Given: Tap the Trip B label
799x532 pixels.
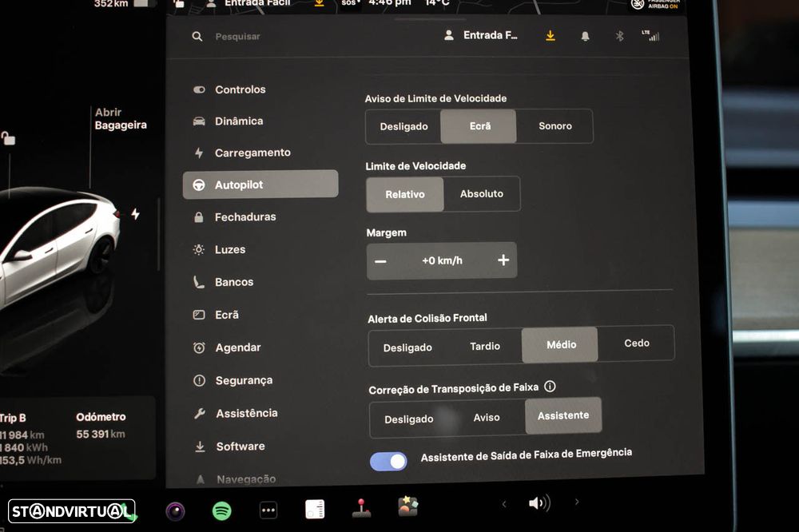Looking at the screenshot, I should coord(13,419).
